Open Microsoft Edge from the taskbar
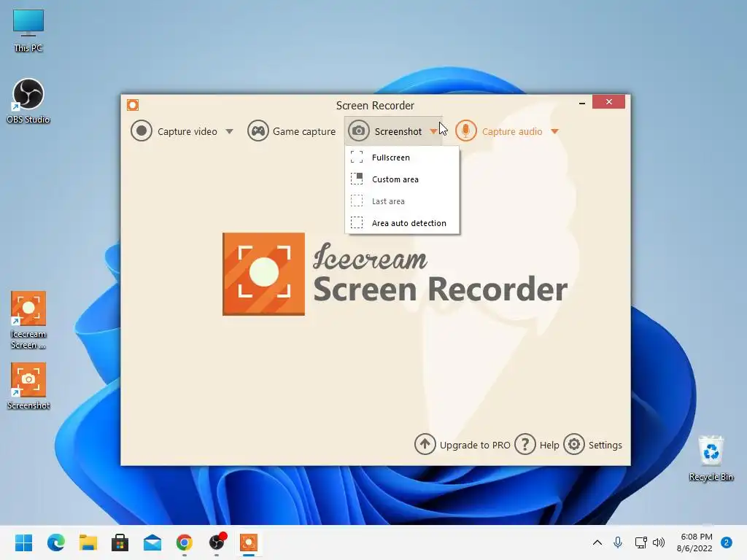Image resolution: width=747 pixels, height=560 pixels. pos(56,542)
